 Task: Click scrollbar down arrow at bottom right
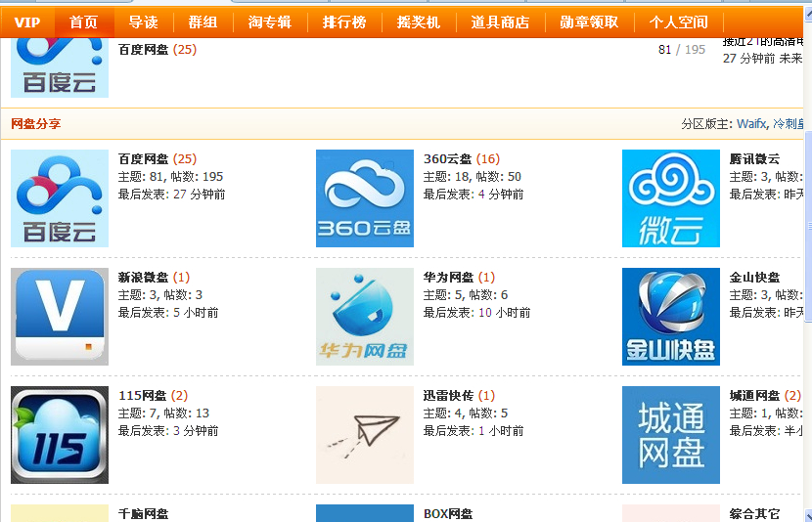coord(808,515)
